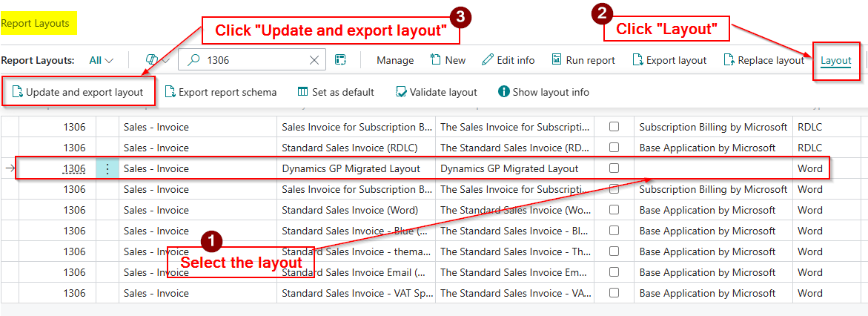Click Update and export layout button
The height and width of the screenshot is (316, 868).
pyautogui.click(x=78, y=92)
